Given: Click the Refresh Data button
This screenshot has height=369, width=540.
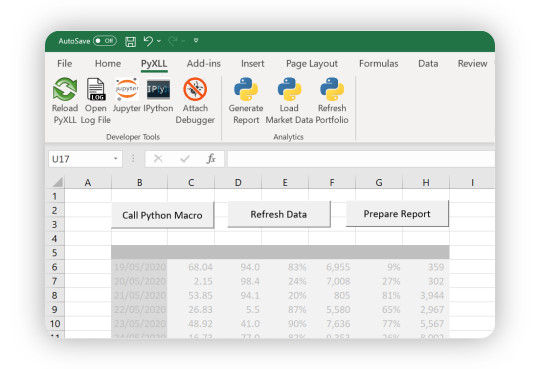Looking at the screenshot, I should click(279, 214).
